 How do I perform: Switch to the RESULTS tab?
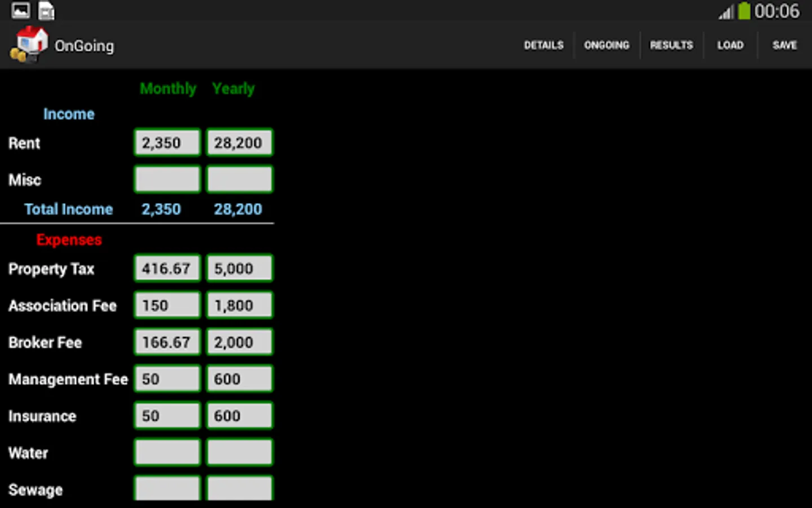[671, 45]
